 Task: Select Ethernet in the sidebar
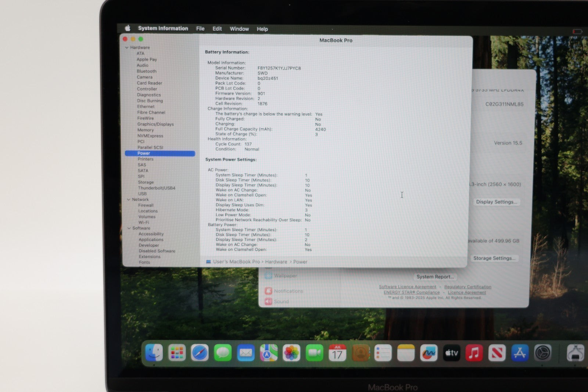pos(146,107)
